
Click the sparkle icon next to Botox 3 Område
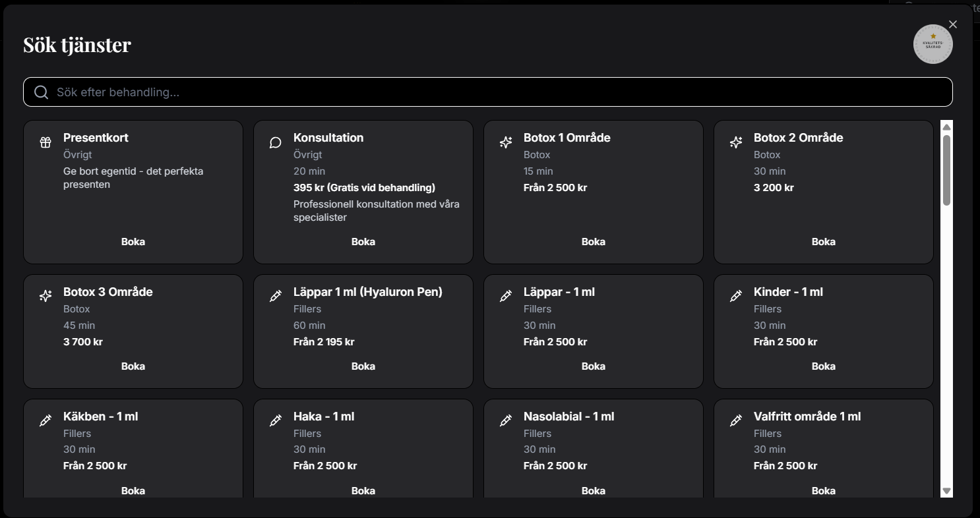point(46,297)
